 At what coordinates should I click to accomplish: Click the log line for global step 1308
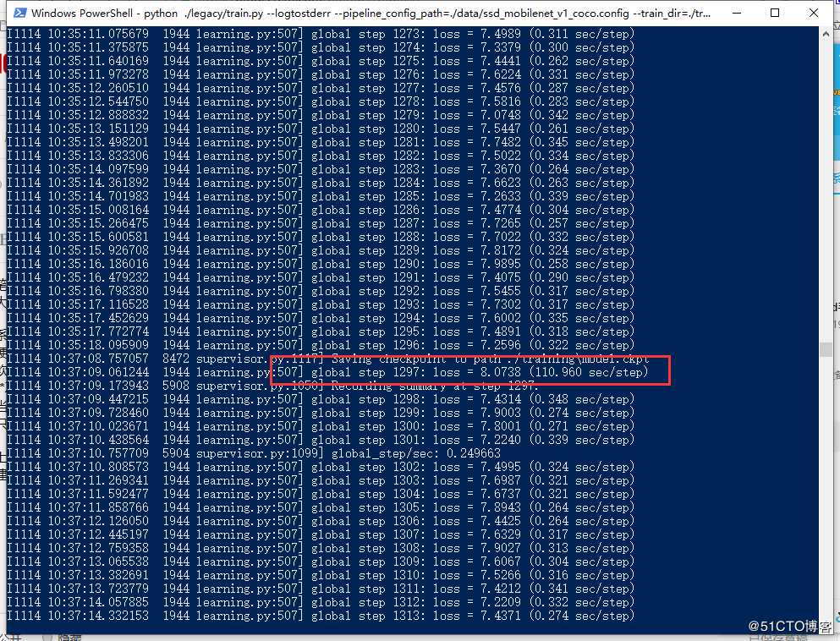pos(321,548)
